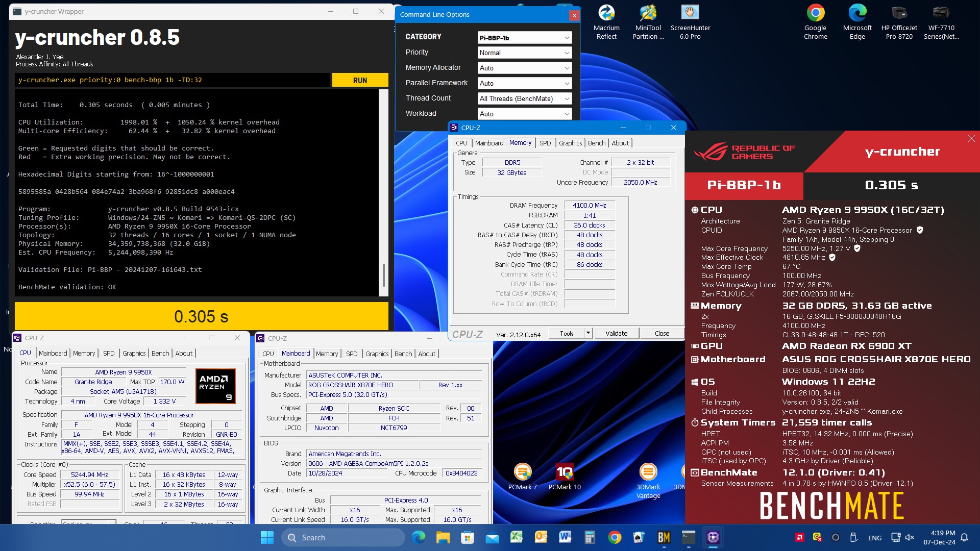This screenshot has height=551, width=980.
Task: Click the yellow RUN button
Action: tap(360, 80)
